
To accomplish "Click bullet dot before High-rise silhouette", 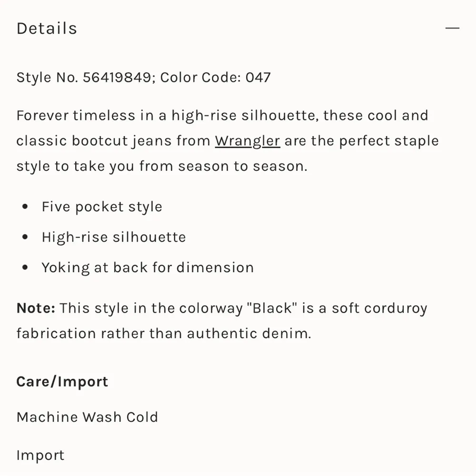I will click(25, 238).
